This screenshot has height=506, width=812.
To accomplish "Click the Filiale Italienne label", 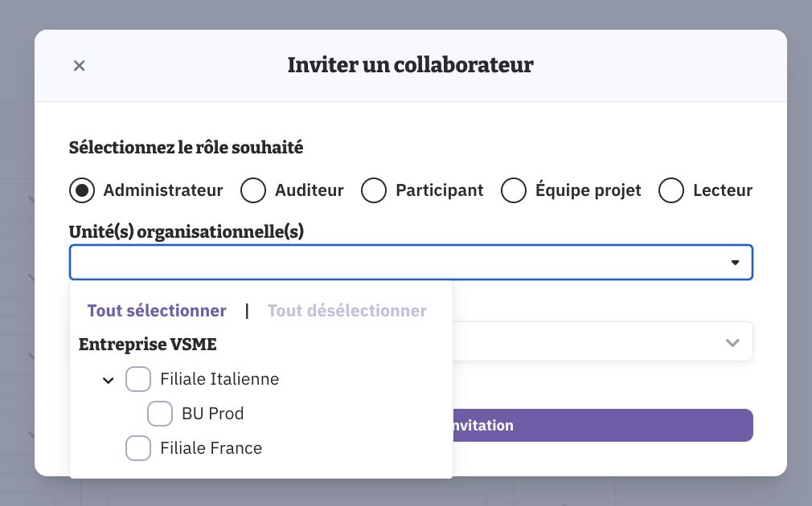I will [x=219, y=379].
